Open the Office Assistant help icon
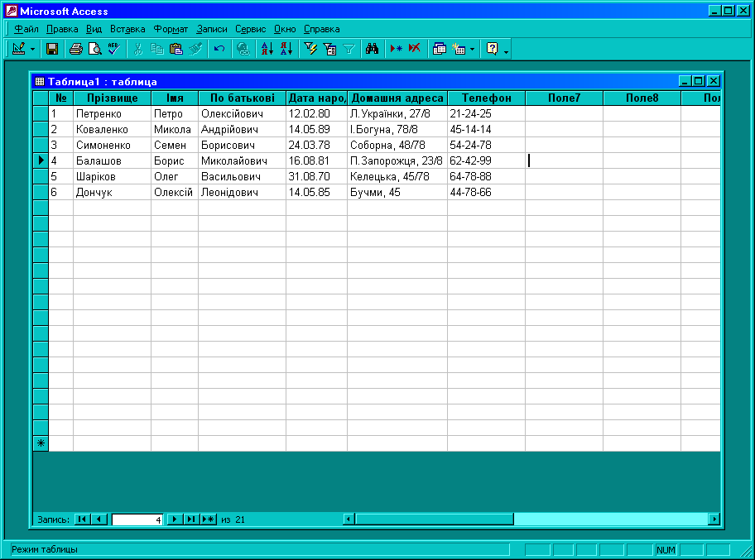 pyautogui.click(x=492, y=49)
